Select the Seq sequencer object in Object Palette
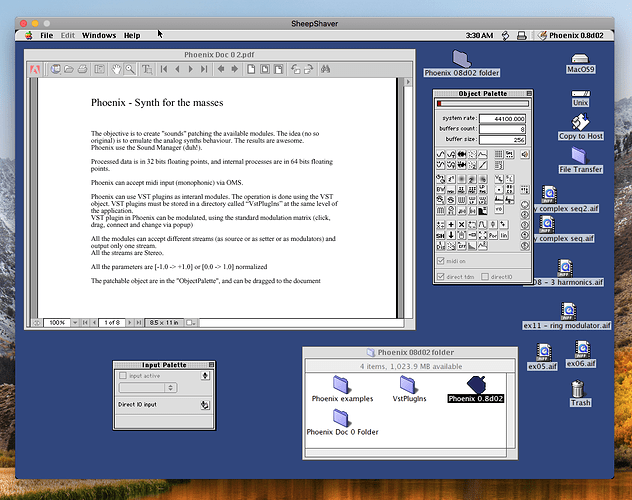632x500 pixels. (509, 154)
